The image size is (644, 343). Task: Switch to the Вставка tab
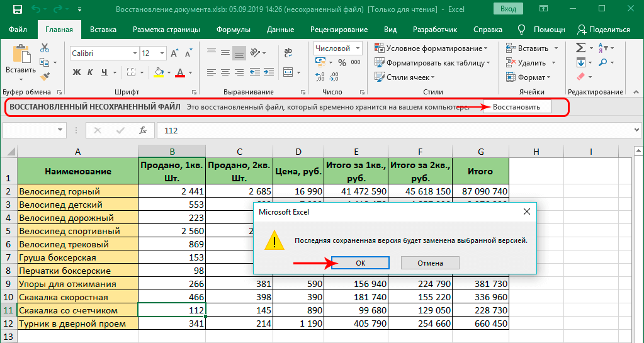103,30
